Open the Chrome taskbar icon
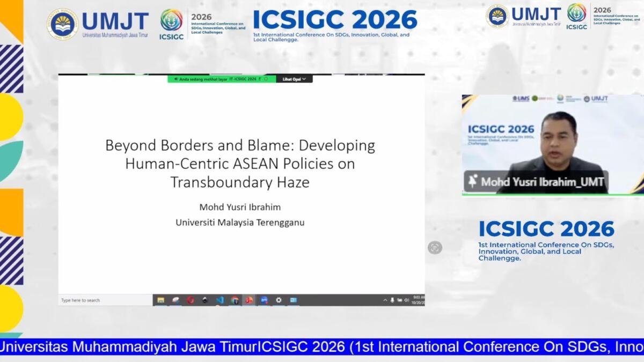Viewport: 644px width, 362px height. (235, 300)
